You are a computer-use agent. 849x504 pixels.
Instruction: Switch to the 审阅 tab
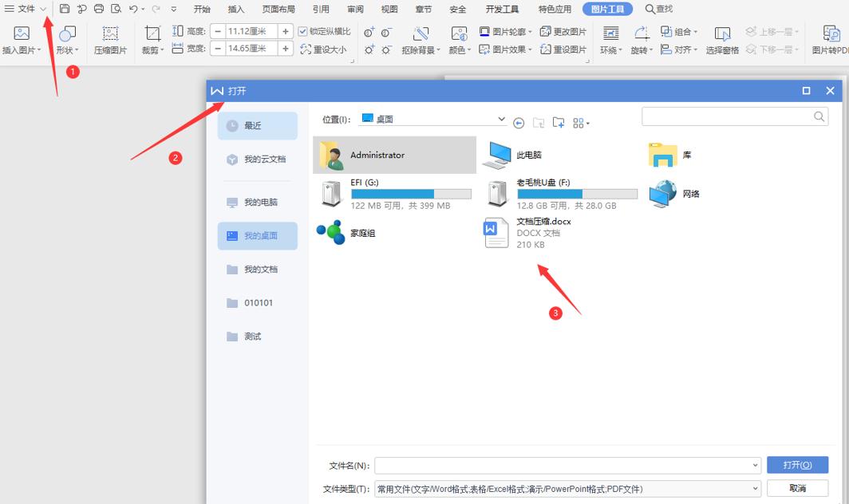point(355,10)
